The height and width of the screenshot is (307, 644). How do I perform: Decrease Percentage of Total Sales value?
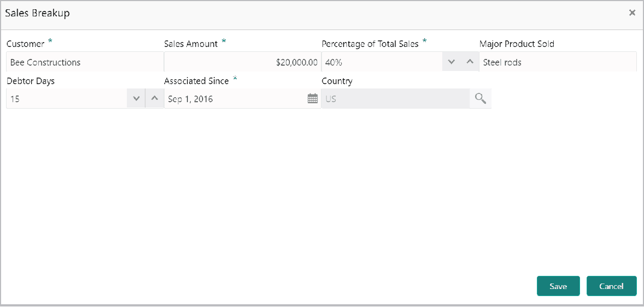[452, 62]
